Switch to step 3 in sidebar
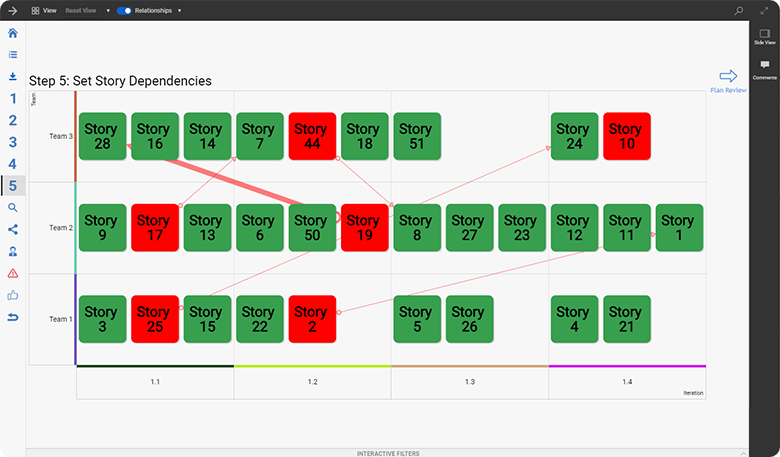Image resolution: width=780 pixels, height=457 pixels. click(13, 142)
